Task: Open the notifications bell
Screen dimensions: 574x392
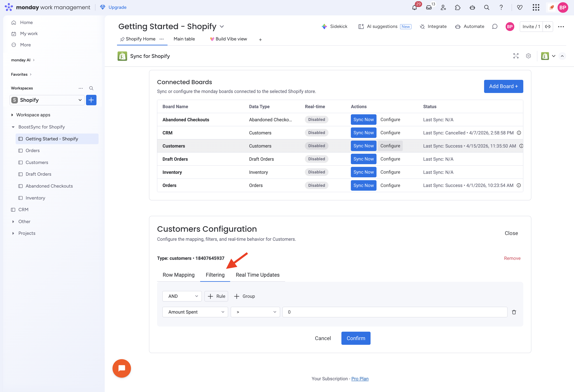Action: 414,7
